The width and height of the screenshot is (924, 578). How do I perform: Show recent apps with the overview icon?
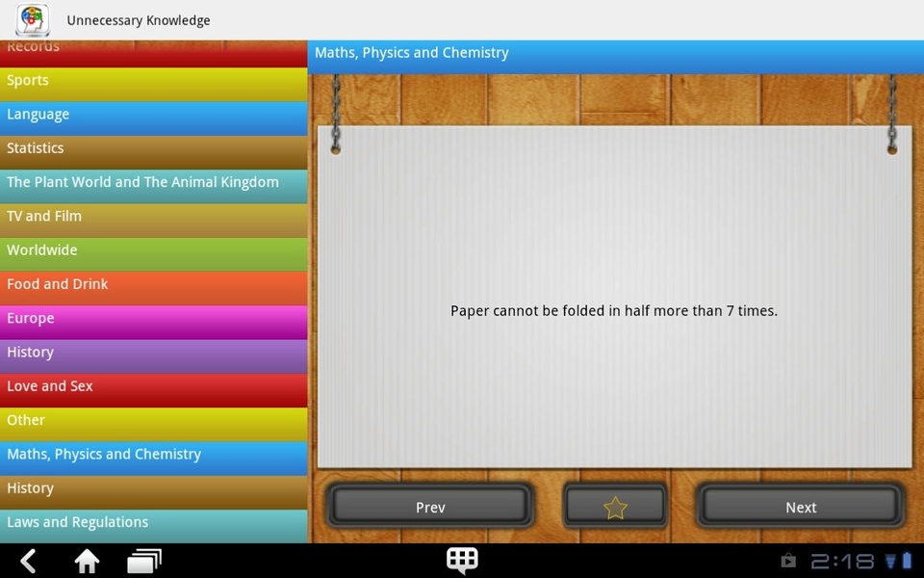pos(143,561)
